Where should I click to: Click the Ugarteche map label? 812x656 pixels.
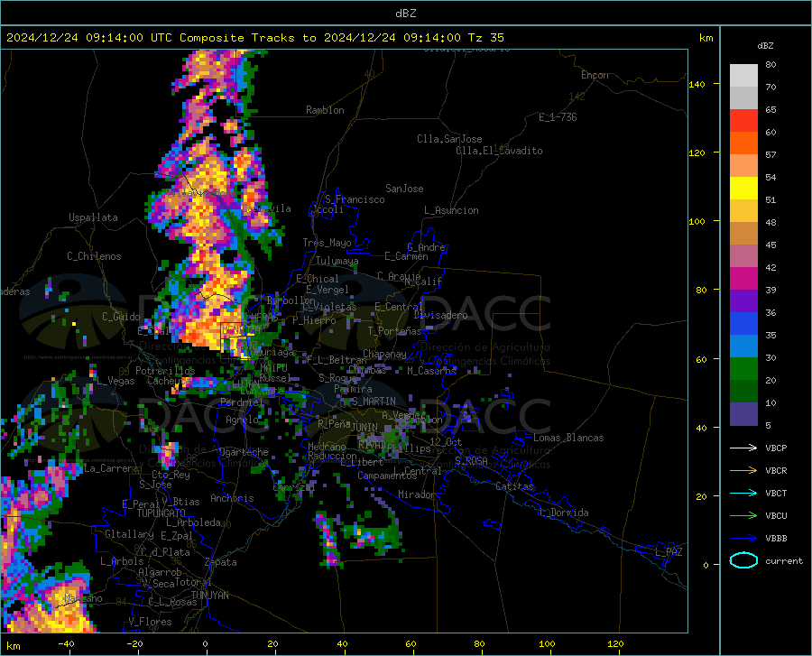[244, 452]
